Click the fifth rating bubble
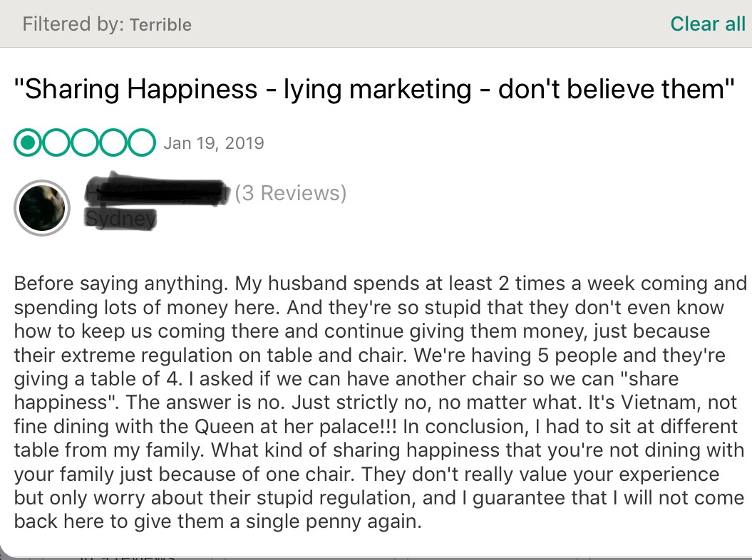Viewport: 752px width, 560px height. point(141,143)
